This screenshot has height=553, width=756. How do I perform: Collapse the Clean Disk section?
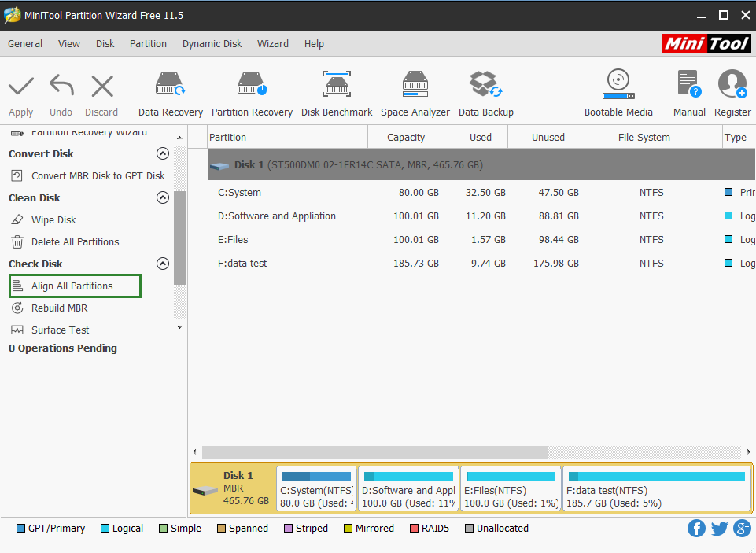click(x=163, y=197)
